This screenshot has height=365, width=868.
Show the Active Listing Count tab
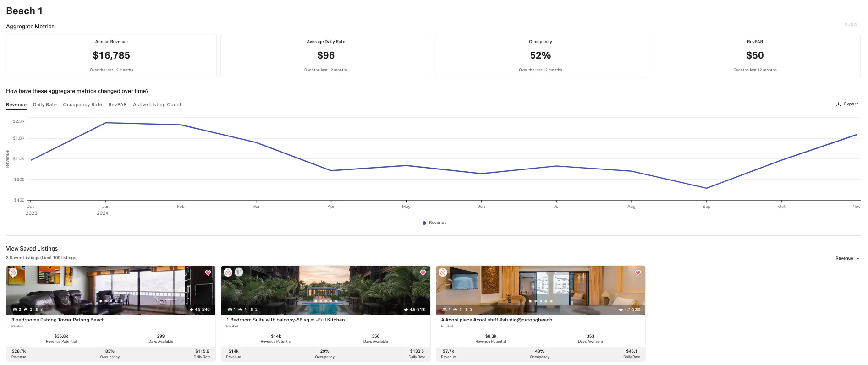(x=157, y=105)
